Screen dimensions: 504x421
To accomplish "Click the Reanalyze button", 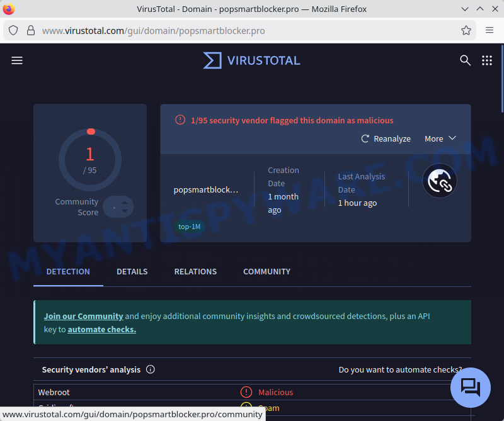I will [x=386, y=138].
